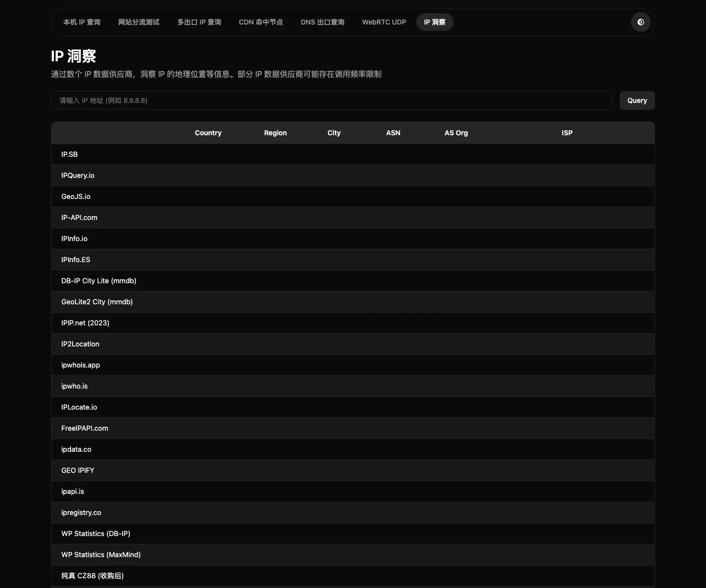The width and height of the screenshot is (706, 588).
Task: Select the IP2Location provider row
Action: click(353, 344)
